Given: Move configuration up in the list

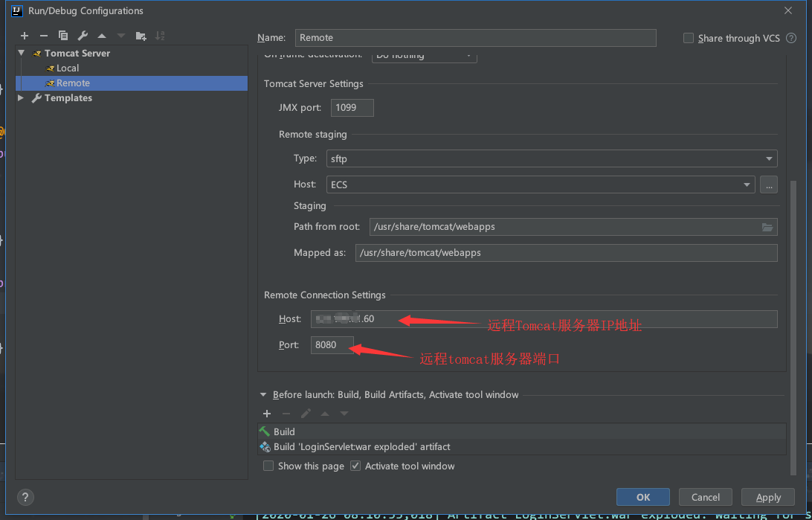Looking at the screenshot, I should pos(101,36).
